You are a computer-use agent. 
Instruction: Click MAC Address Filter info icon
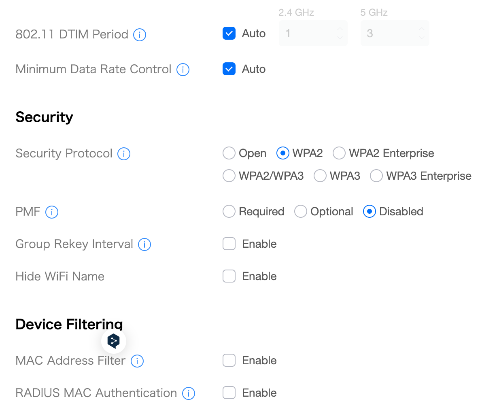click(137, 361)
